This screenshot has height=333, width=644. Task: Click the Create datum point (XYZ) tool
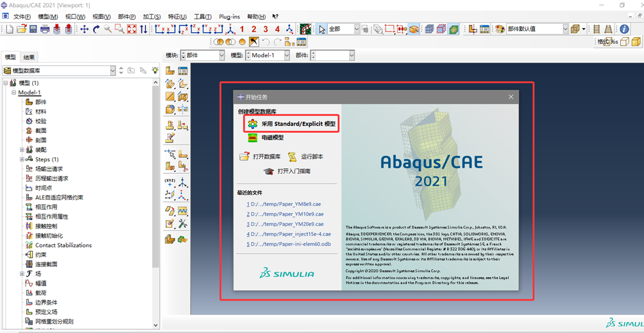[x=170, y=182]
